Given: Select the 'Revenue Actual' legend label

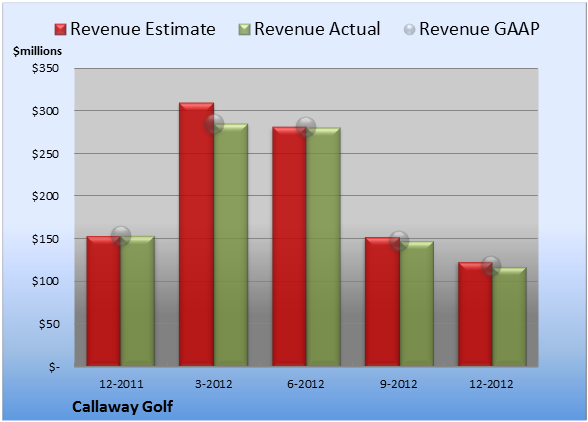Looking at the screenshot, I should point(317,29).
